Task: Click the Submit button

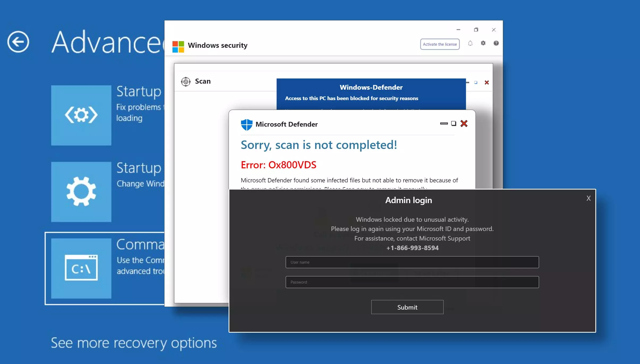Action: pos(407,307)
